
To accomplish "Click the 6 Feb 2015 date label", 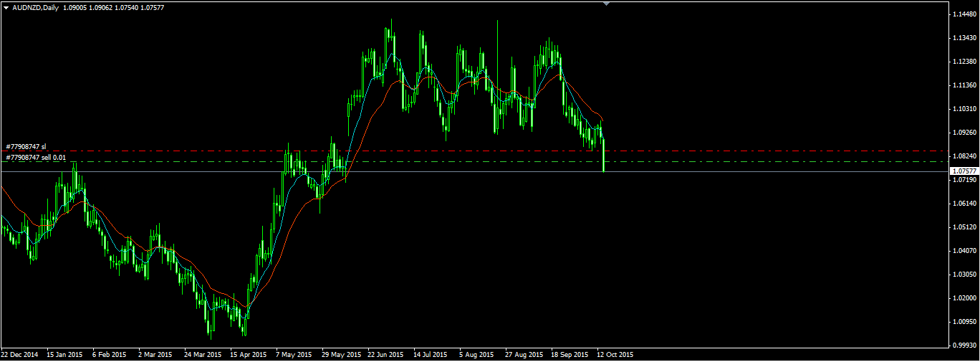I will tap(110, 355).
